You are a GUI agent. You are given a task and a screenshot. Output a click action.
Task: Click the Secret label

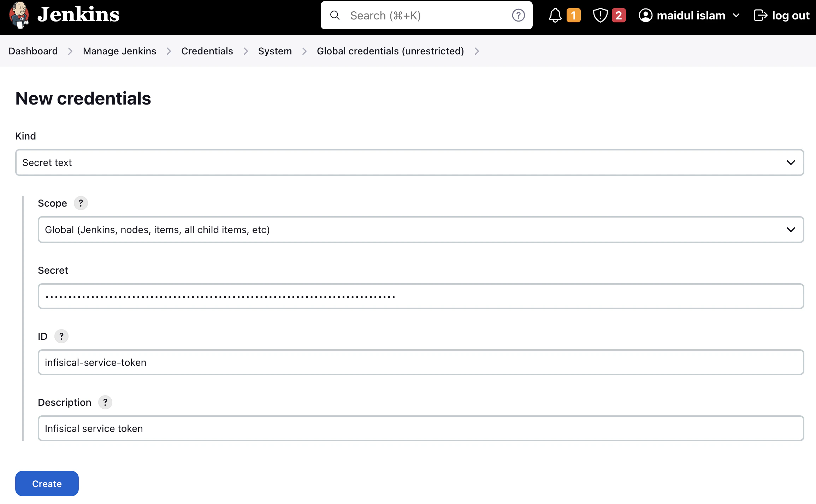pos(53,270)
